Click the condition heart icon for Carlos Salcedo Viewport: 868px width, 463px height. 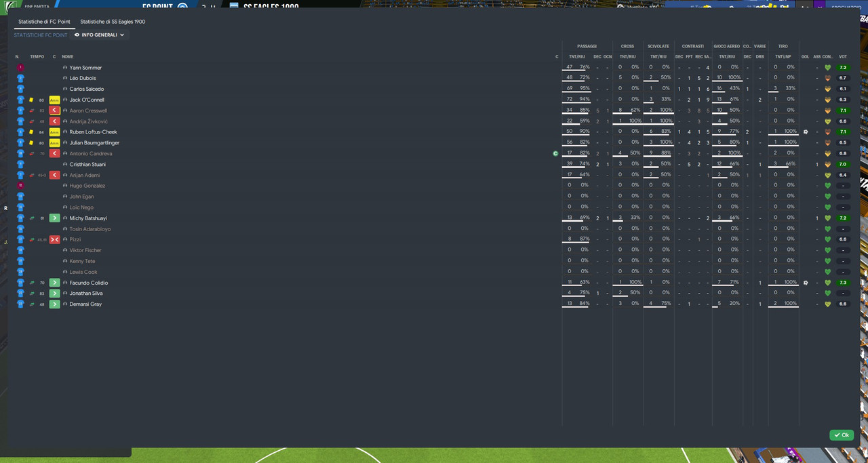(827, 89)
